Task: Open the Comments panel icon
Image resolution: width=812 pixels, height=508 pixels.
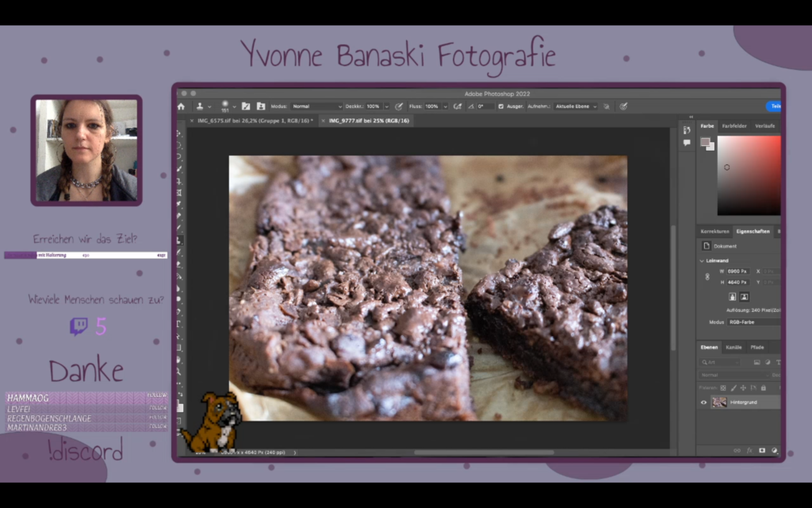Action: pos(687,143)
